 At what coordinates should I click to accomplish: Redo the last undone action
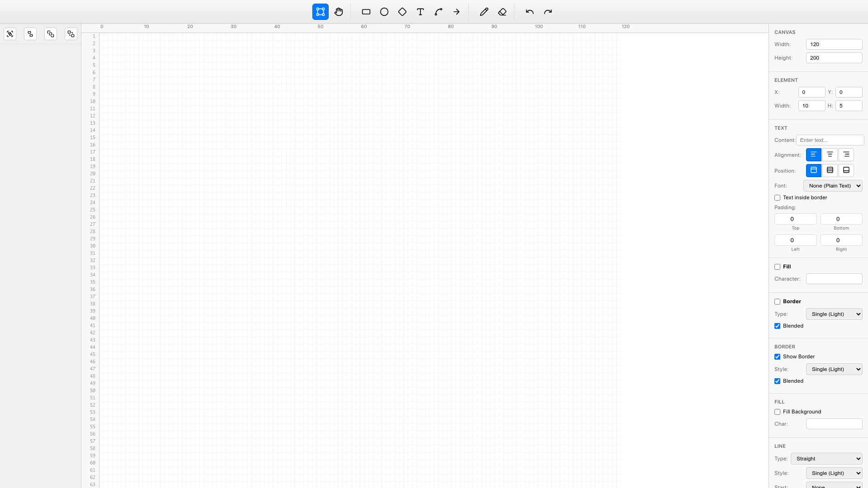(x=548, y=12)
